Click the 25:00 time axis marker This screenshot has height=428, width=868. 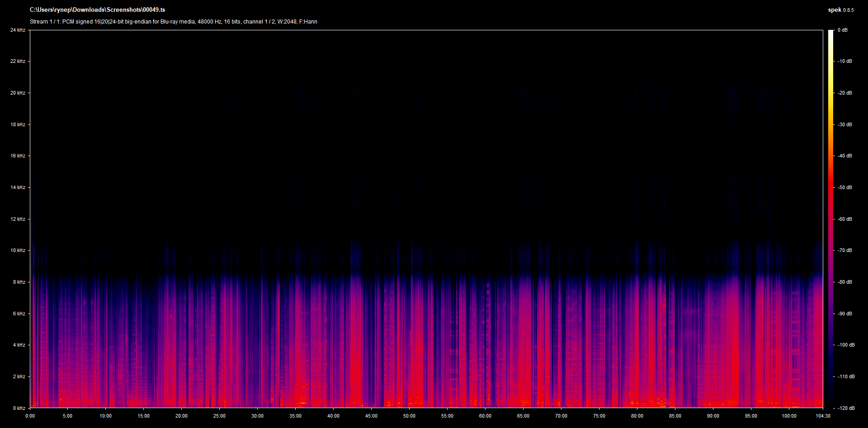[x=219, y=416]
